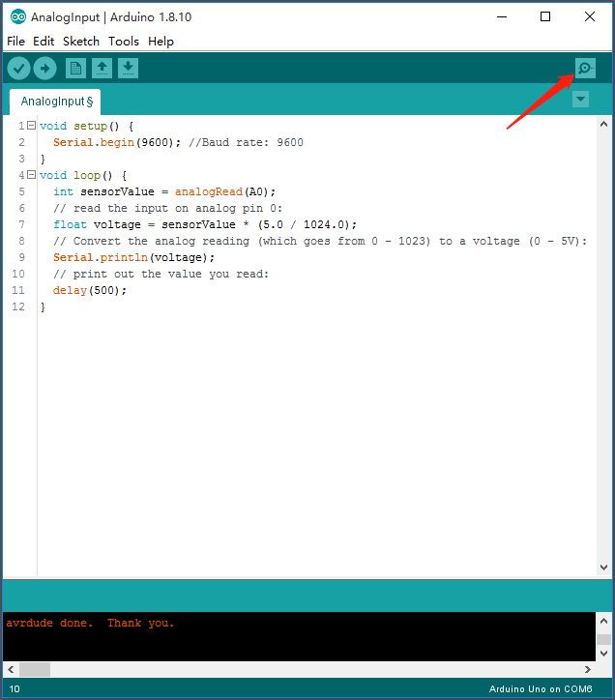The height and width of the screenshot is (700, 615).
Task: Click line number 12 in the gutter
Action: coord(18,306)
